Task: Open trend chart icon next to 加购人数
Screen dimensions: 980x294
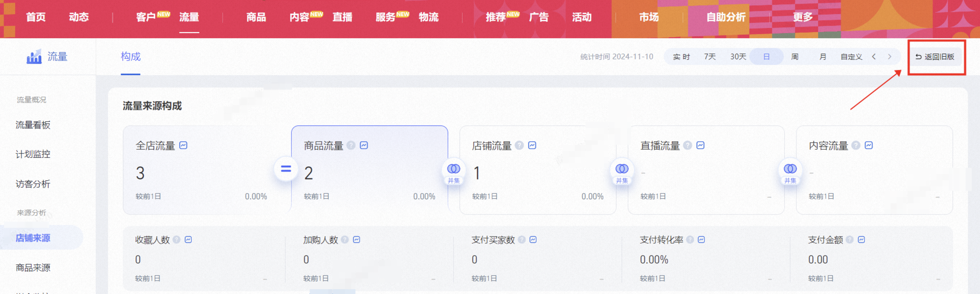Action: [357, 240]
